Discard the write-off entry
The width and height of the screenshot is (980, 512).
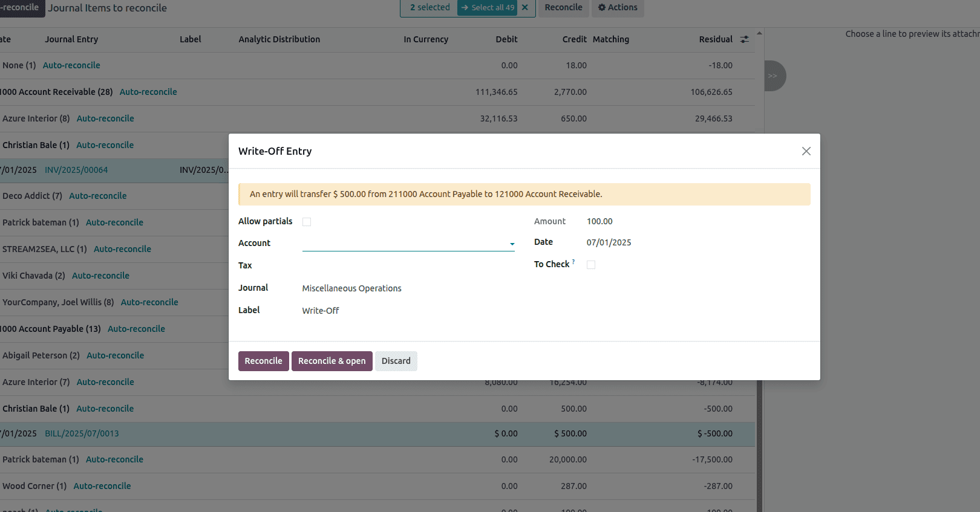tap(396, 361)
